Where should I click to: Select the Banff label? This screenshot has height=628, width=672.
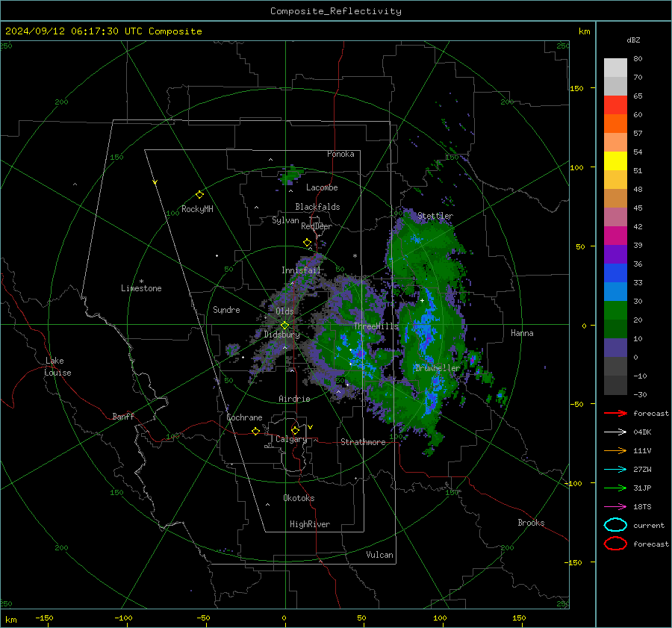click(x=123, y=416)
